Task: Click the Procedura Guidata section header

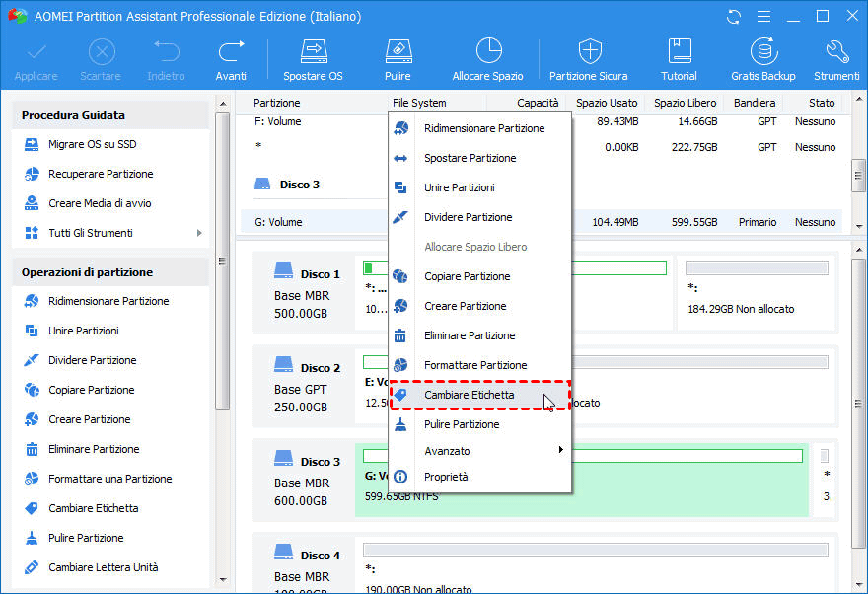Action: tap(109, 115)
